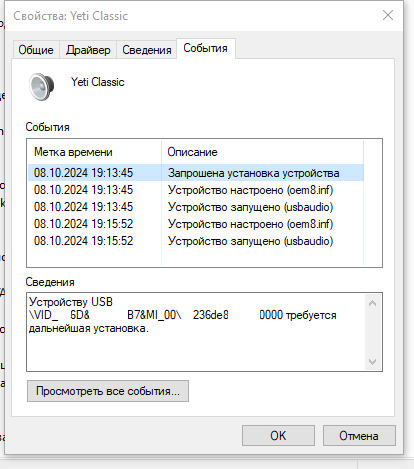Image resolution: width=414 pixels, height=469 pixels.
Task: Select first Устройство настроено (oem8.inf) event at 19:13:45
Action: pos(196,190)
